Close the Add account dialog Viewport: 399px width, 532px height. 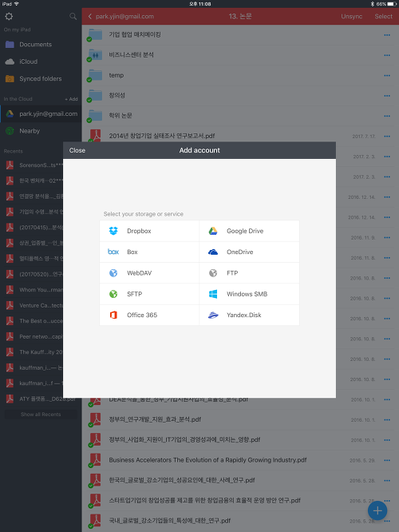(77, 150)
